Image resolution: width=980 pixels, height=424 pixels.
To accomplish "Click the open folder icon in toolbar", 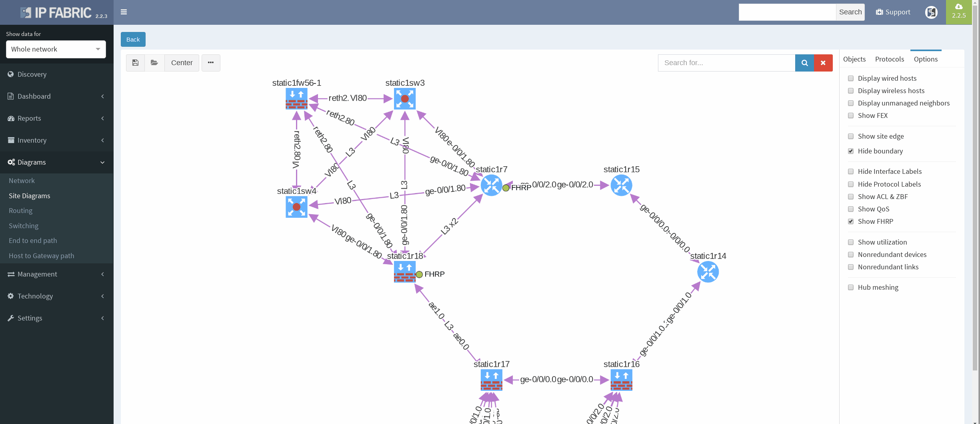I will coord(154,63).
